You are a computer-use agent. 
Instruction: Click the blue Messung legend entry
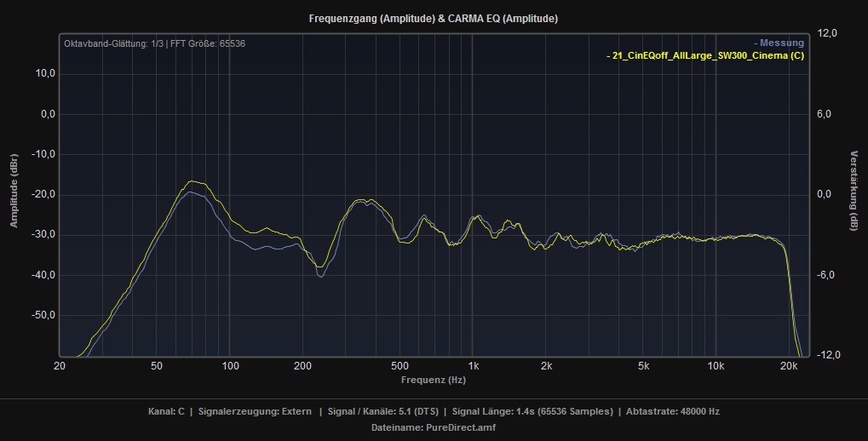point(779,43)
